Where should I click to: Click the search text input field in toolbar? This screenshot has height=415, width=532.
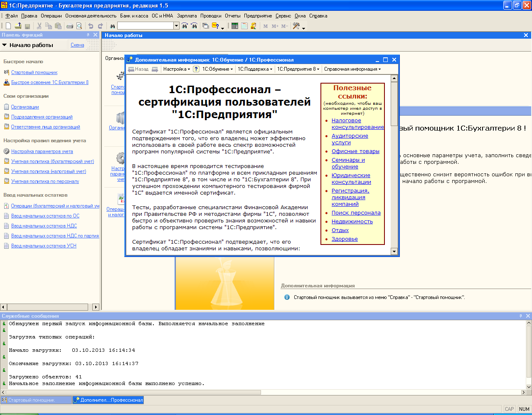click(x=145, y=26)
